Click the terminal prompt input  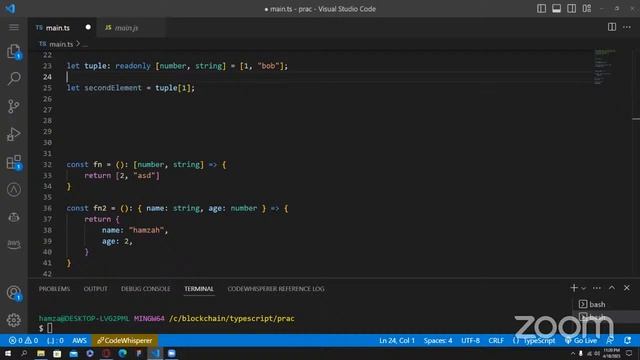coord(49,328)
